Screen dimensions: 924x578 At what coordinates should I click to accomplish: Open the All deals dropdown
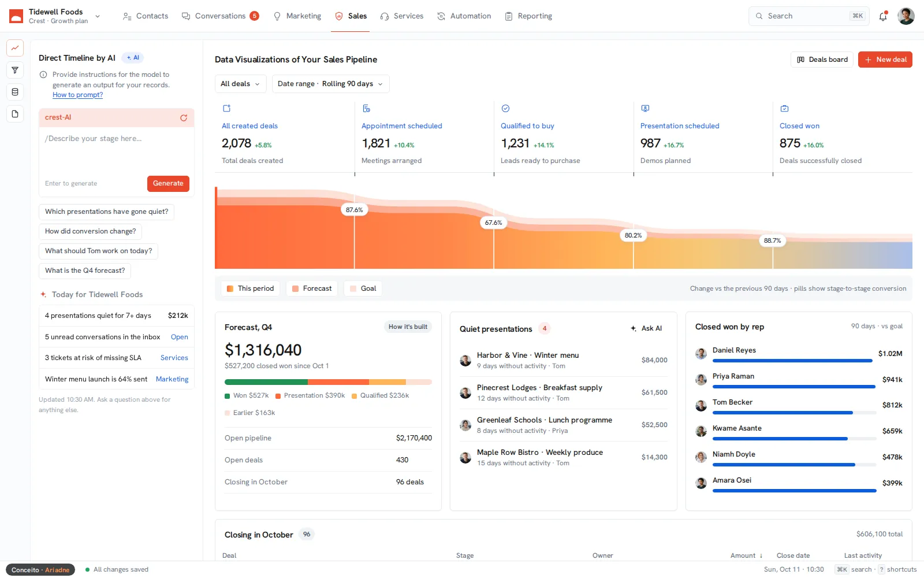[x=241, y=84]
